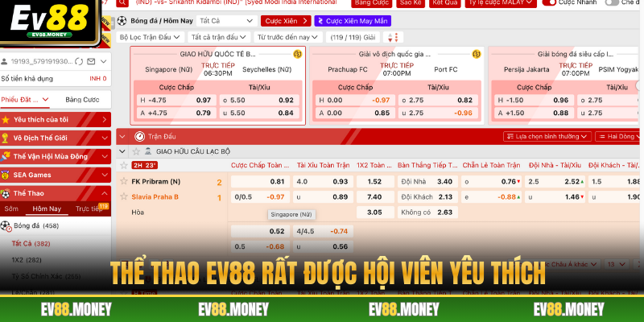644x322 pixels.
Task: Expand the Vô Địch Thế Giới menu
Action: point(56,138)
